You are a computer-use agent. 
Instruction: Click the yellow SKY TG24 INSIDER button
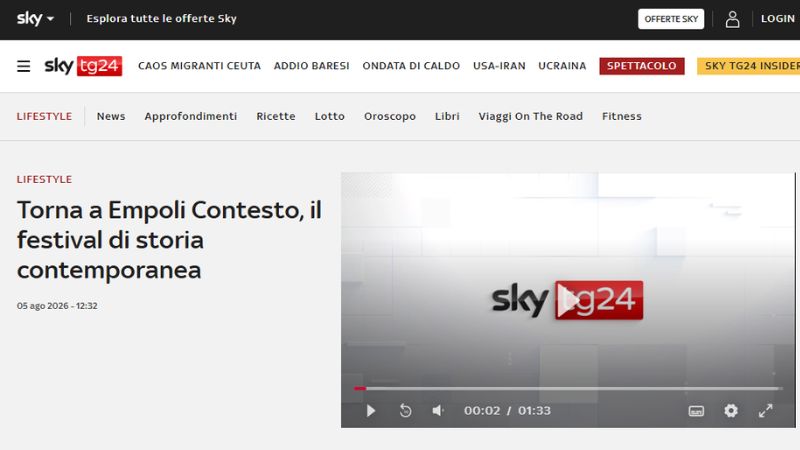[x=748, y=66]
